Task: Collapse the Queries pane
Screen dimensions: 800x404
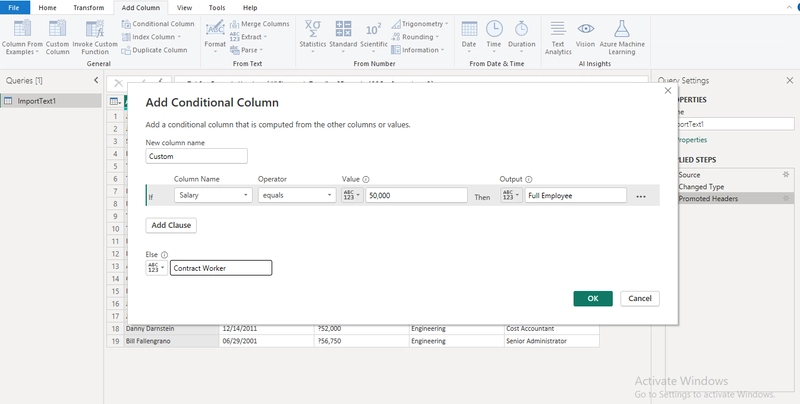Action: click(96, 80)
